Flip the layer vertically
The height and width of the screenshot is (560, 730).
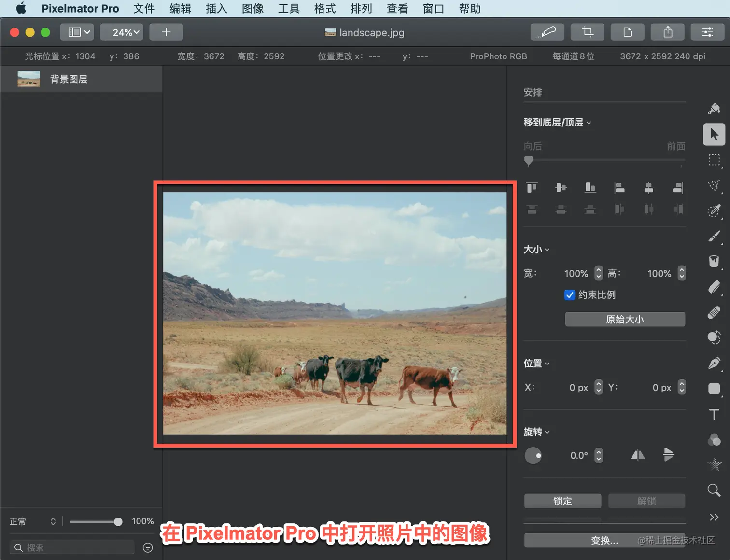click(x=669, y=455)
